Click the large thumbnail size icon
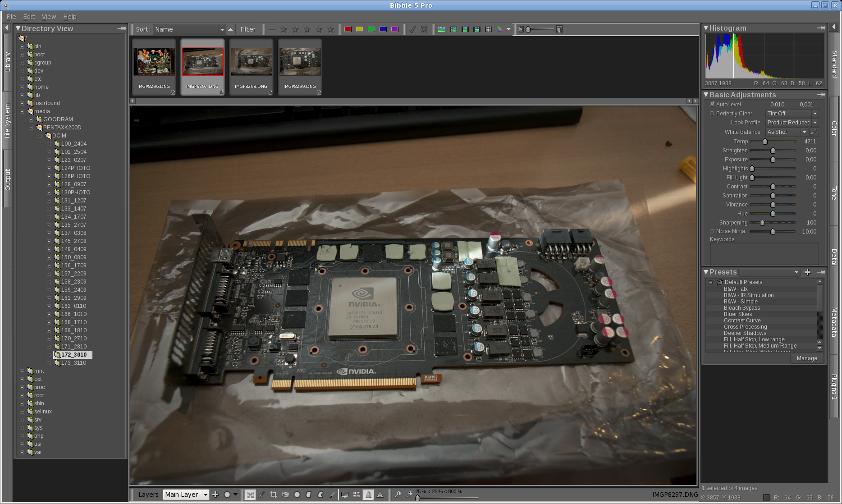Image resolution: width=842 pixels, height=504 pixels. point(559,29)
